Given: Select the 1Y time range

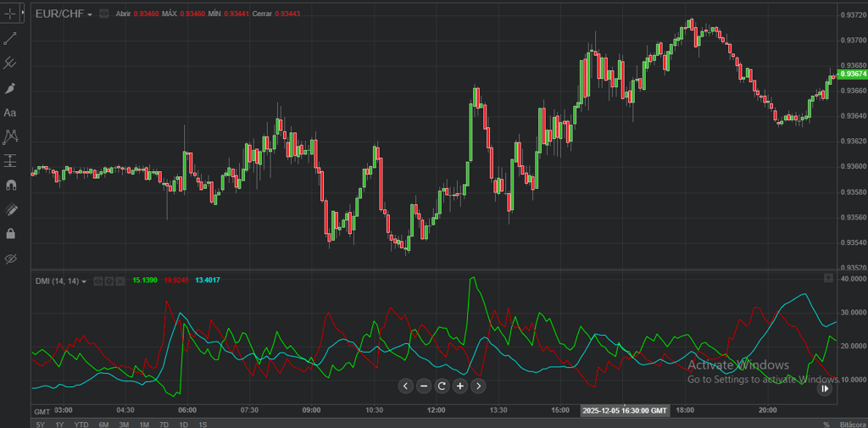Looking at the screenshot, I should [60, 425].
